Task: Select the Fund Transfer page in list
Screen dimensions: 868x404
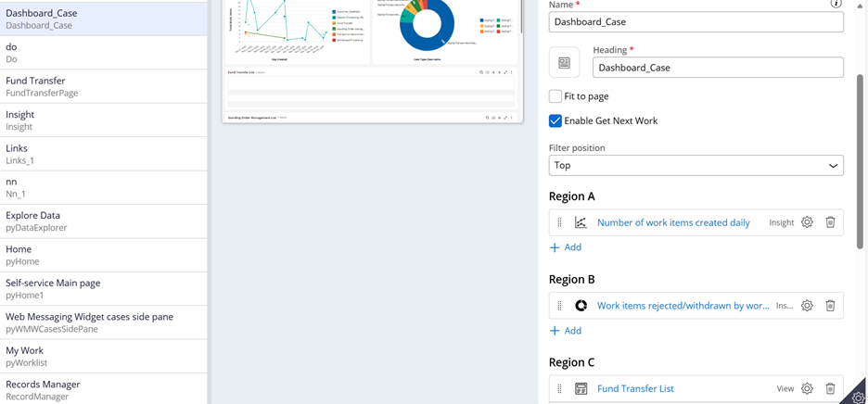Action: [x=103, y=86]
